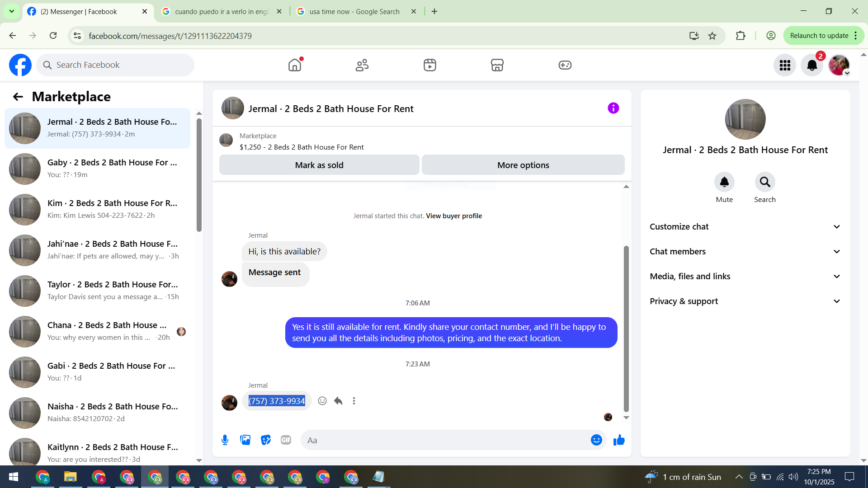Open the Friends icon in top navigation

pos(362,65)
